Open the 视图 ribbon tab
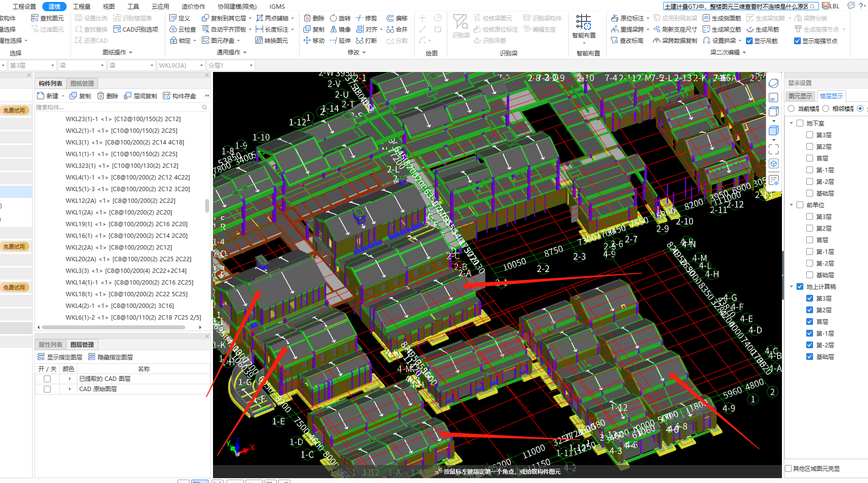The width and height of the screenshot is (868, 483). tap(109, 6)
